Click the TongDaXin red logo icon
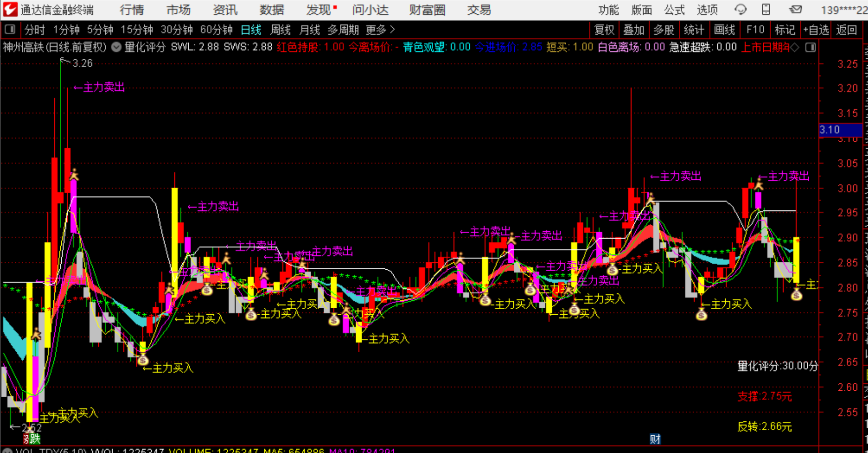Image resolution: width=868 pixels, height=453 pixels. (10, 9)
